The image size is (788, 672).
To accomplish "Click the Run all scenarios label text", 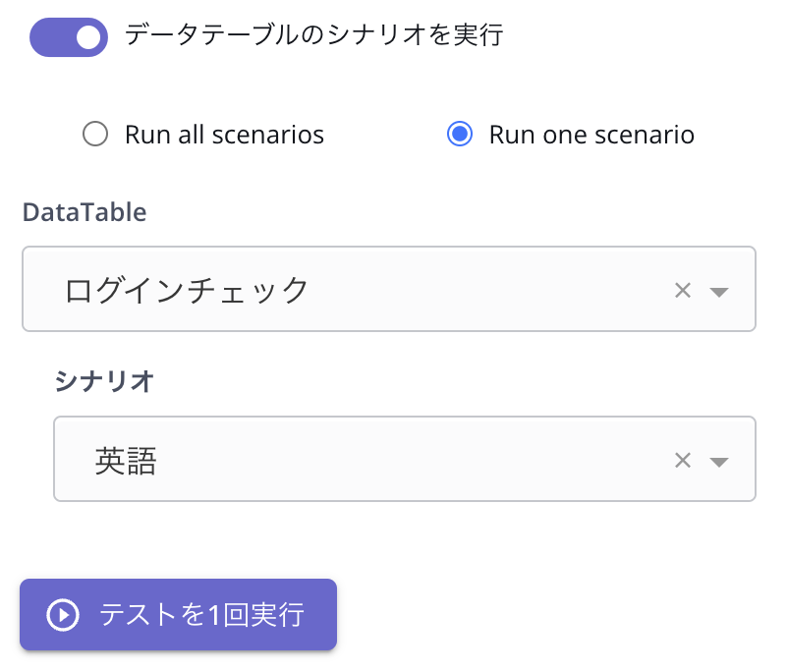I will point(224,135).
